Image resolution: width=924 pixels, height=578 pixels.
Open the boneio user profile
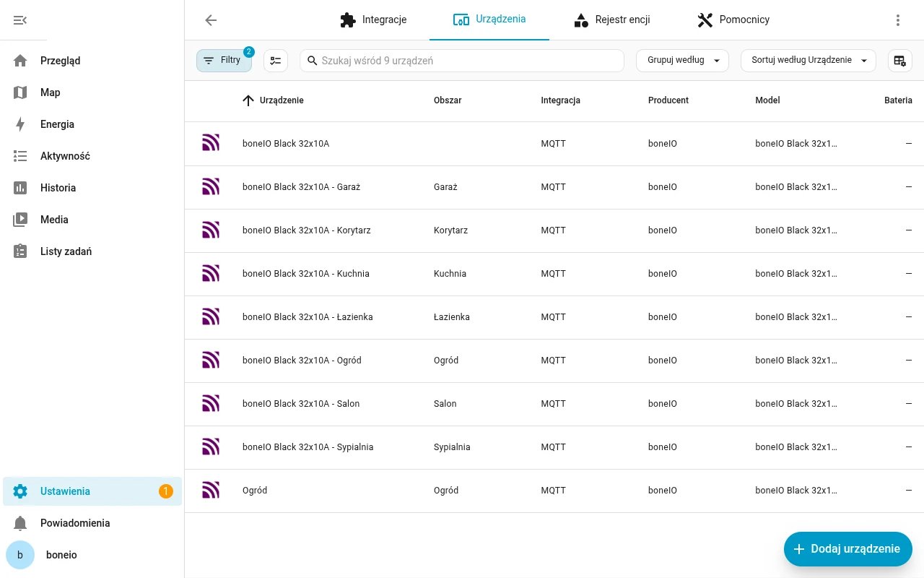(x=92, y=555)
